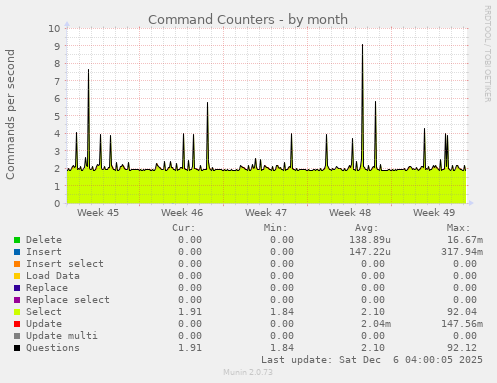
Task: Click the green Delete legend swatch
Action: (17, 240)
